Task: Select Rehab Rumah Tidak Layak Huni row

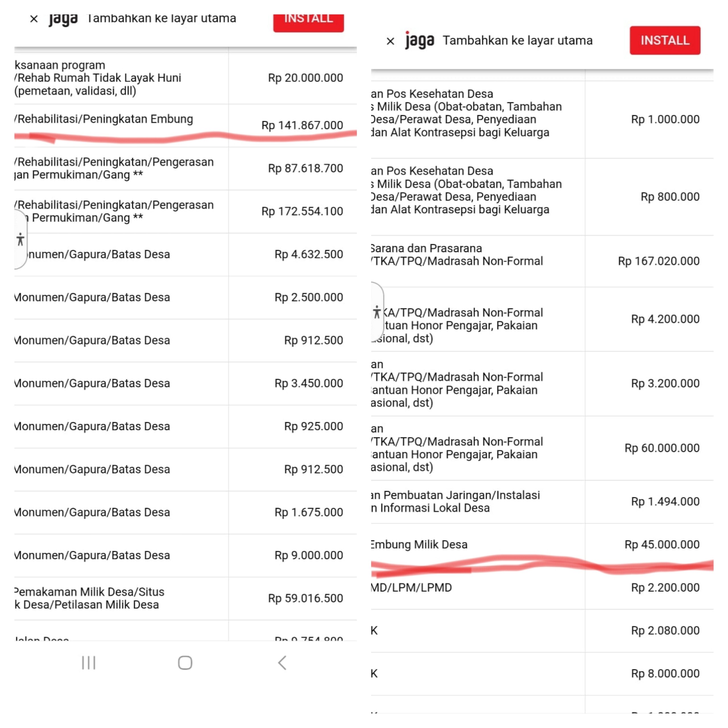Action: pyautogui.click(x=99, y=78)
